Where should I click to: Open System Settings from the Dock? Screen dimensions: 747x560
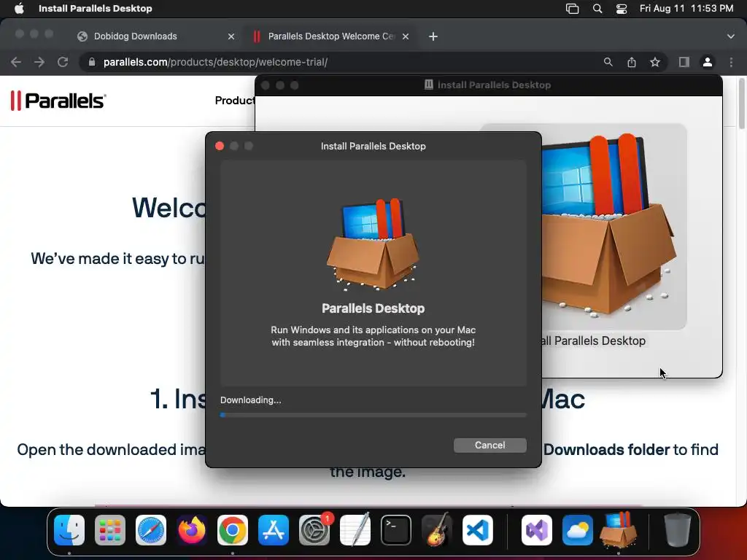point(314,530)
